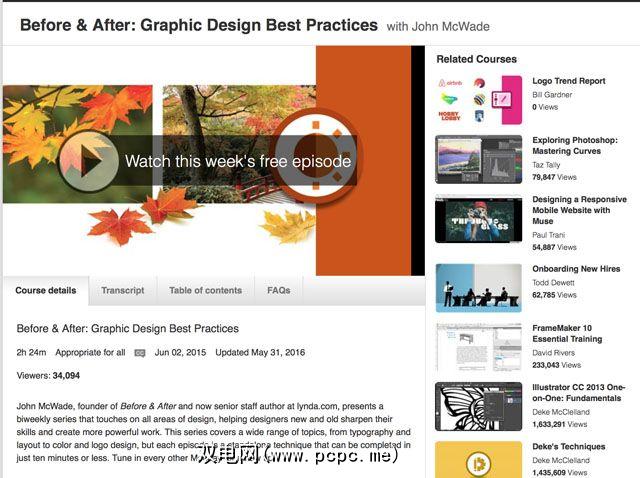Click the 0 Views count under Logo Trend Report

(545, 107)
